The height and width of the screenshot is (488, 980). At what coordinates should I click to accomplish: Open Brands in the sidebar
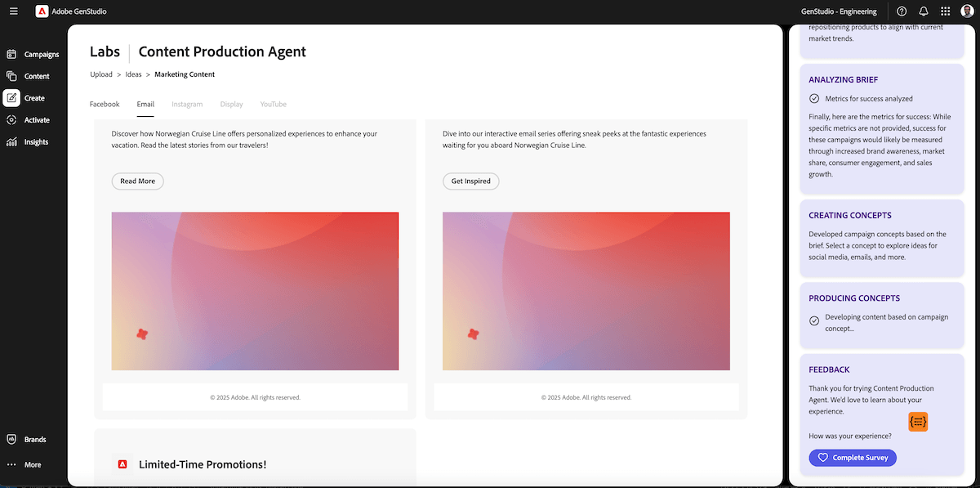[x=27, y=440]
